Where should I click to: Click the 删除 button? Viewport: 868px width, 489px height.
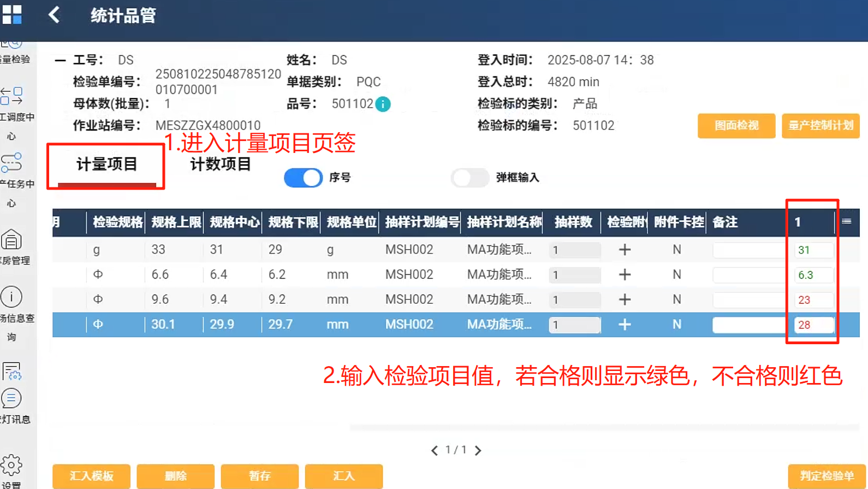[175, 476]
